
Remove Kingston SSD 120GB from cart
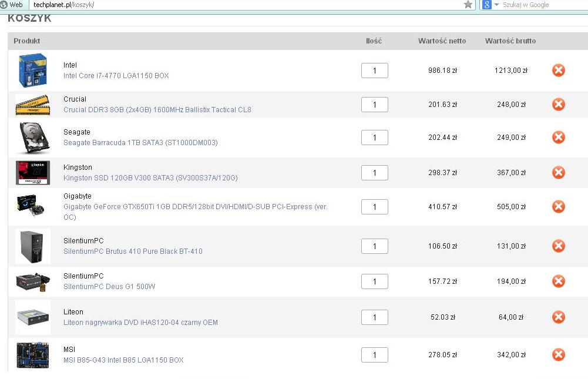click(x=559, y=173)
